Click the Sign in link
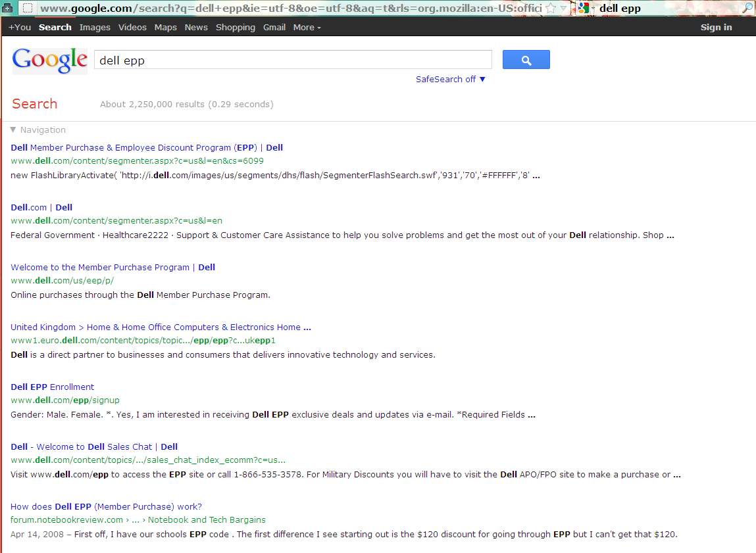The height and width of the screenshot is (553, 756). coord(716,27)
